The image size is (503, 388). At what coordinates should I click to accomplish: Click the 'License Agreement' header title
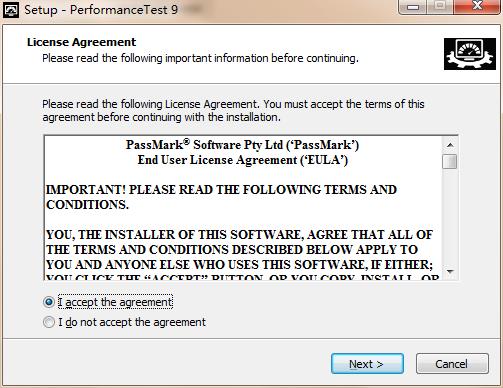pos(82,42)
